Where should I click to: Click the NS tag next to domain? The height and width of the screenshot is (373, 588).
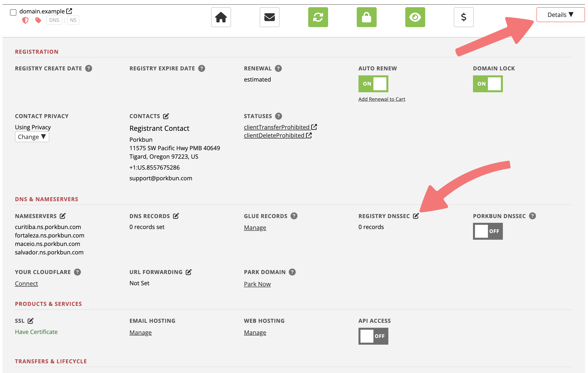click(x=73, y=20)
